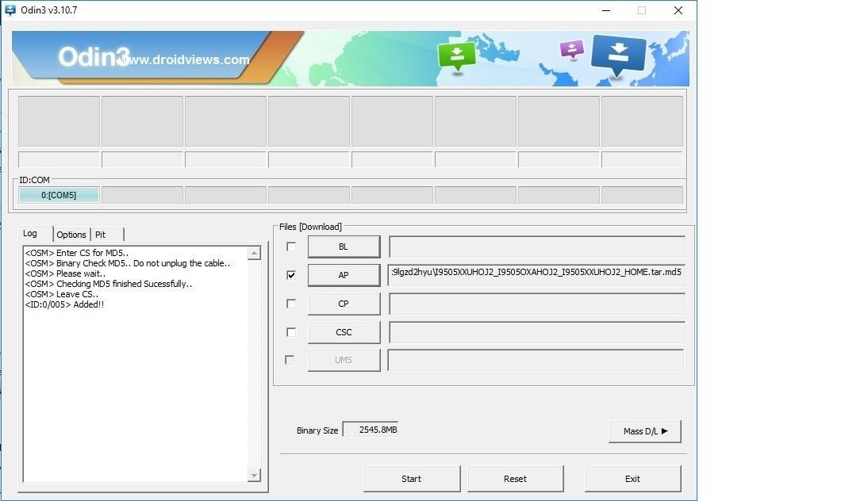Click the CSC file button
The height and width of the screenshot is (501, 868).
pos(344,332)
